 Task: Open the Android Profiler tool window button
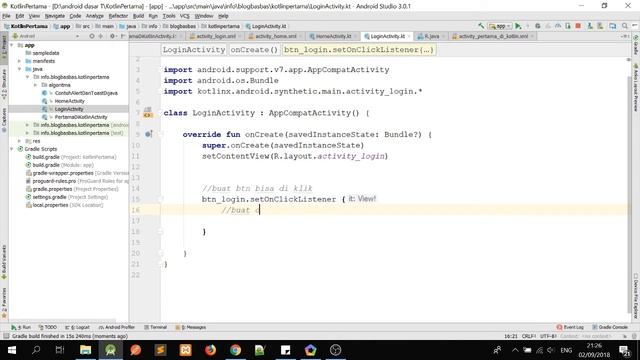116,327
